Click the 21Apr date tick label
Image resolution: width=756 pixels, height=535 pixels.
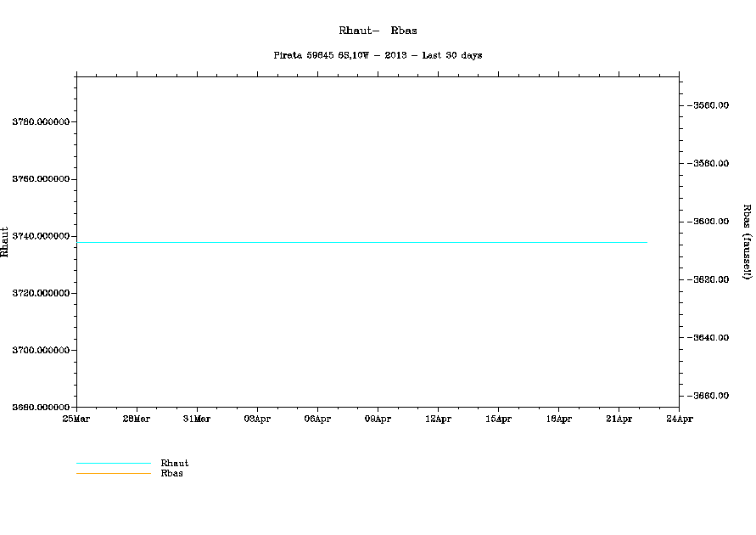[619, 419]
